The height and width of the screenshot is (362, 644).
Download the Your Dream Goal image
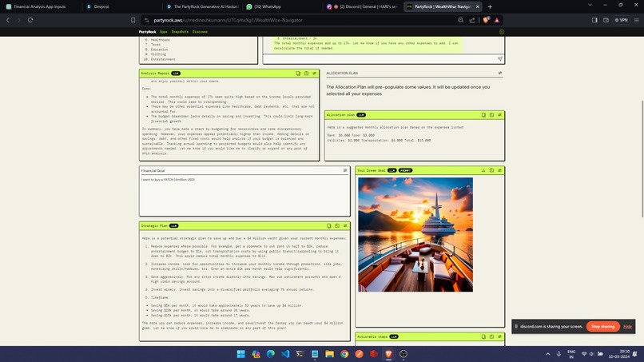483,170
